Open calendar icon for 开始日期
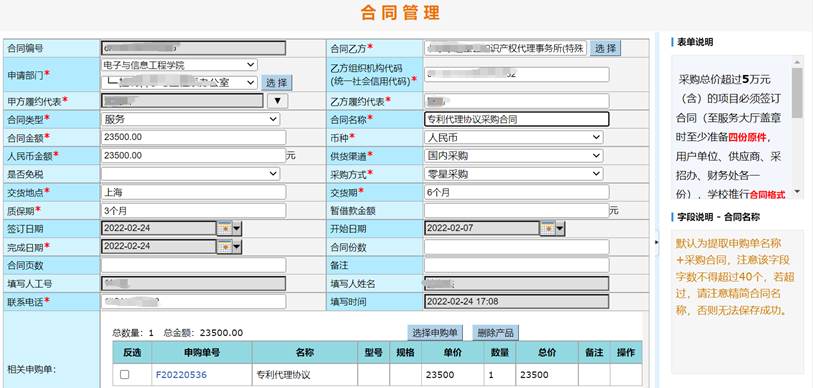 pyautogui.click(x=547, y=228)
